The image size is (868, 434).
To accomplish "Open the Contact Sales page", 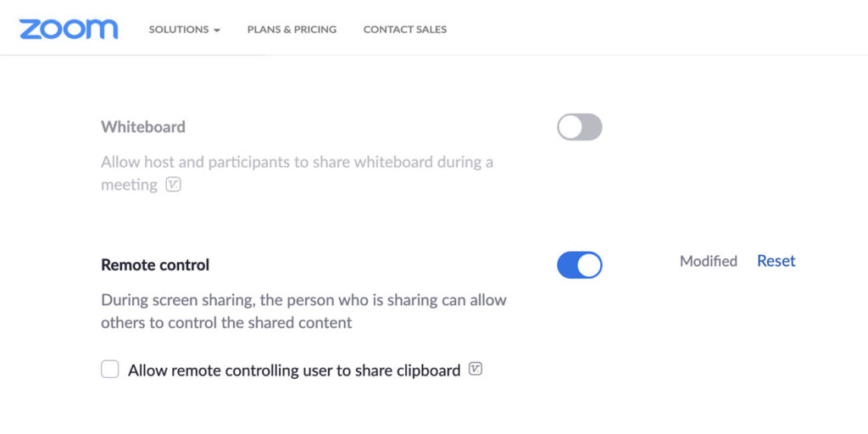I will 405,30.
